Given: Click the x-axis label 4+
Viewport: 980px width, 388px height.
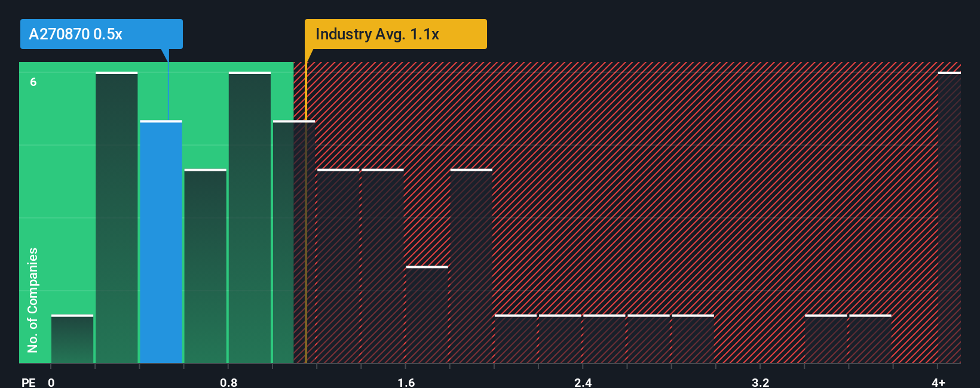Looking at the screenshot, I should pos(938,382).
